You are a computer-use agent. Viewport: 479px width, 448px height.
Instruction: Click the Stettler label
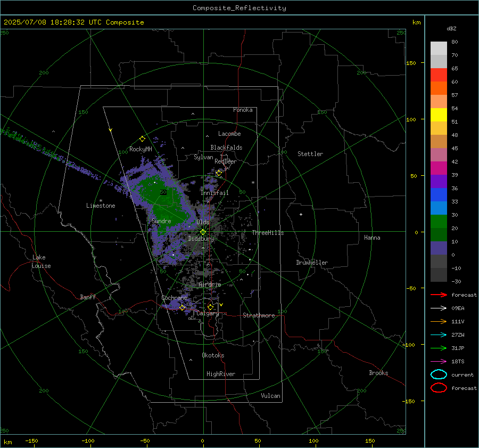point(310,154)
